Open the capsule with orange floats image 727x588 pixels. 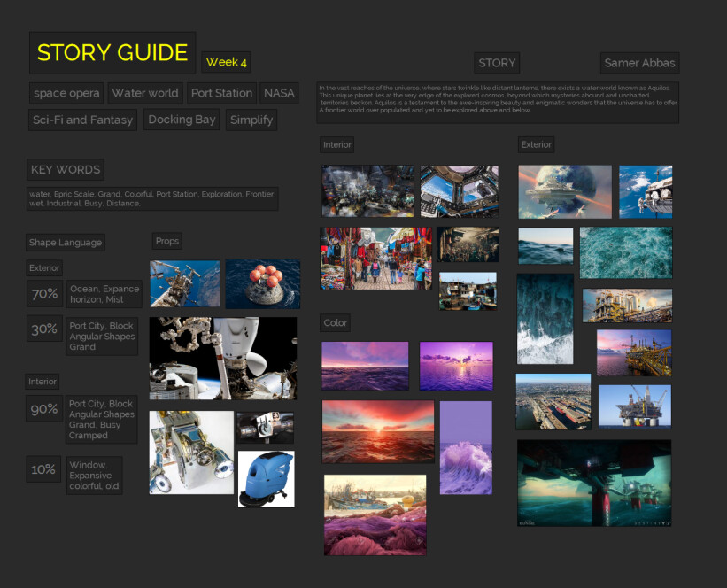(x=263, y=283)
